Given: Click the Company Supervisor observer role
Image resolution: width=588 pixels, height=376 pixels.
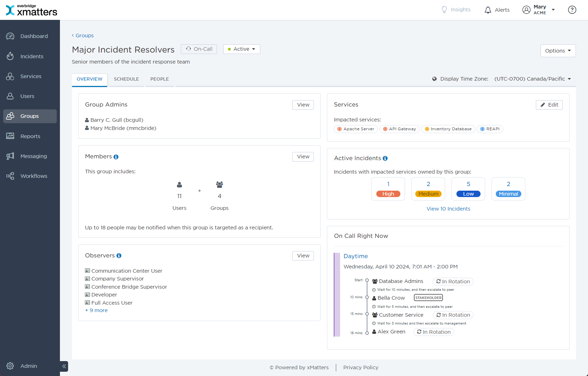Looking at the screenshot, I should coord(114,279).
